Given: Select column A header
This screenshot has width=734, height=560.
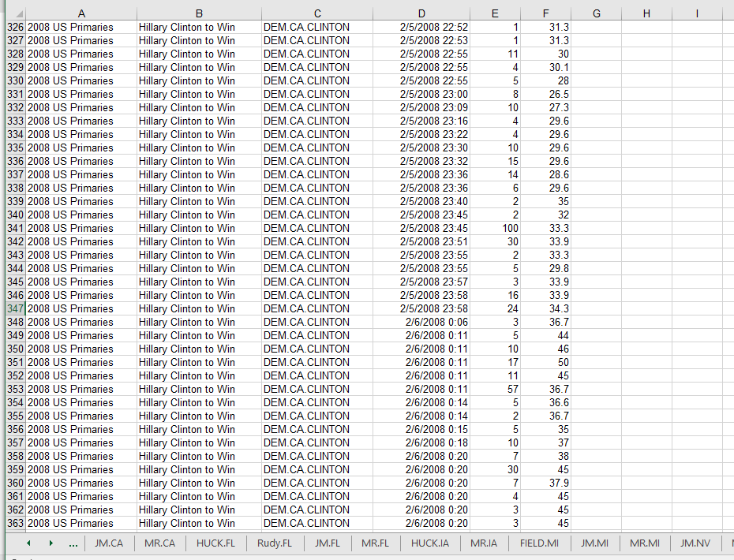Looking at the screenshot, I should tap(81, 13).
